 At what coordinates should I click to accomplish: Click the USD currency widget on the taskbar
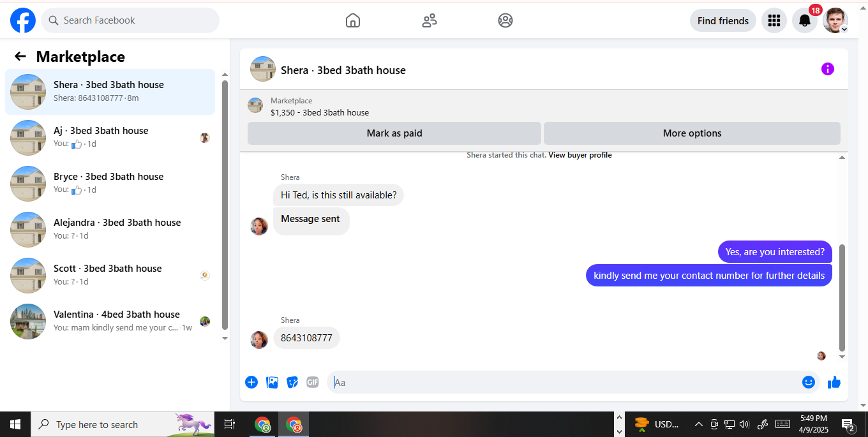click(x=658, y=424)
